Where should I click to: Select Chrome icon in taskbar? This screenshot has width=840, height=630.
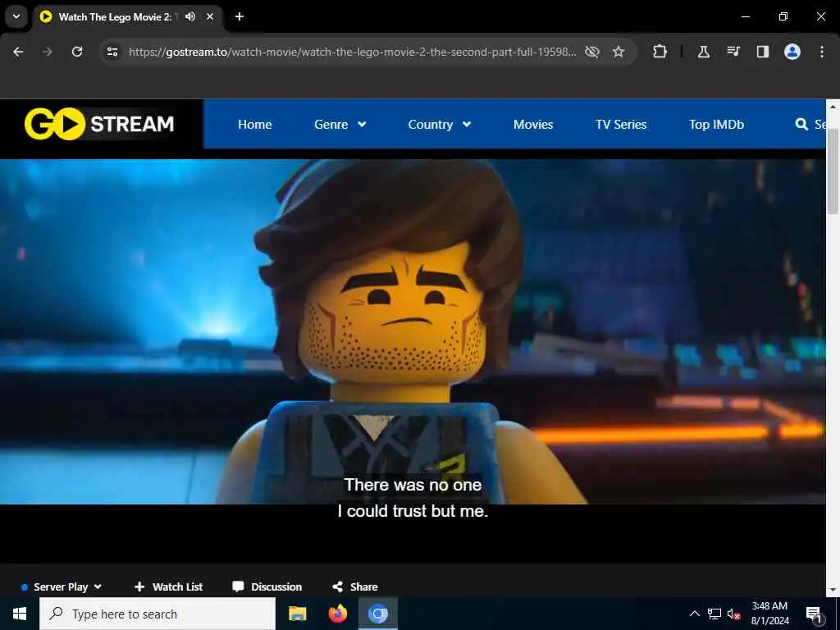[x=377, y=614]
